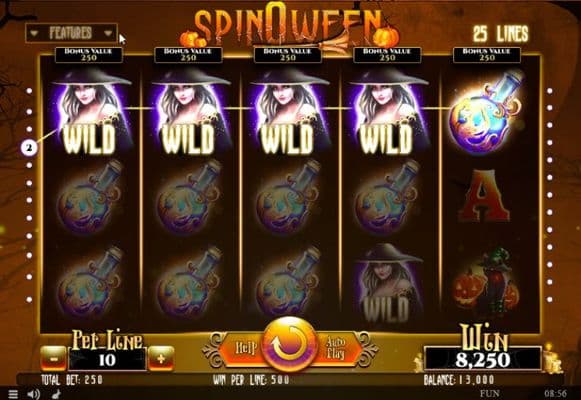Decrease Per Line bet with minus
Viewport: 581px width, 400px height.
coord(53,359)
